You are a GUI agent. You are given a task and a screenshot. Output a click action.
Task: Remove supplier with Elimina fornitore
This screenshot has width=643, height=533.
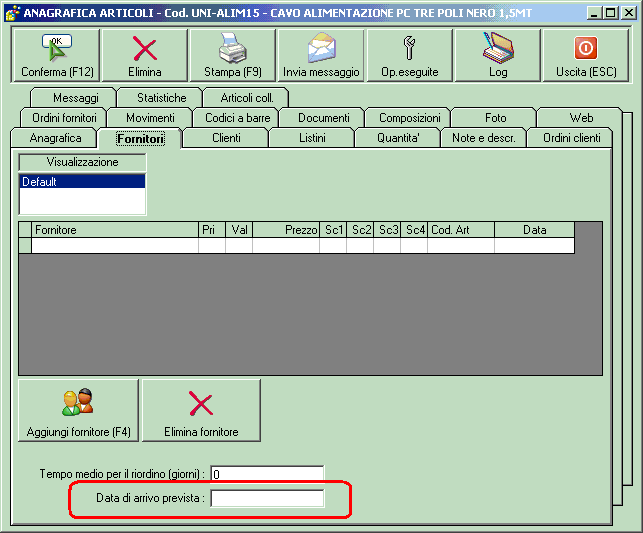coord(201,410)
